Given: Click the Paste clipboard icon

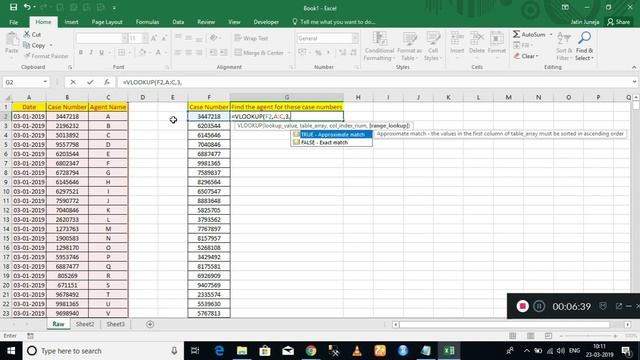Looking at the screenshot, I should (x=12, y=40).
